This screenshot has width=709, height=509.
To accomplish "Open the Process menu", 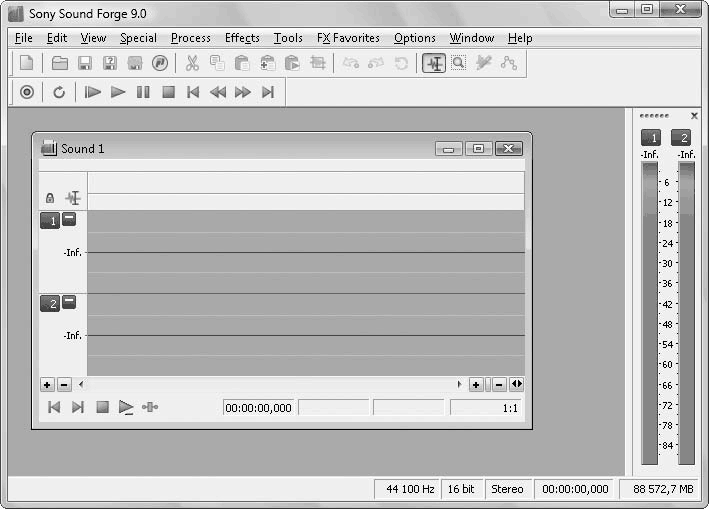I will [x=190, y=38].
